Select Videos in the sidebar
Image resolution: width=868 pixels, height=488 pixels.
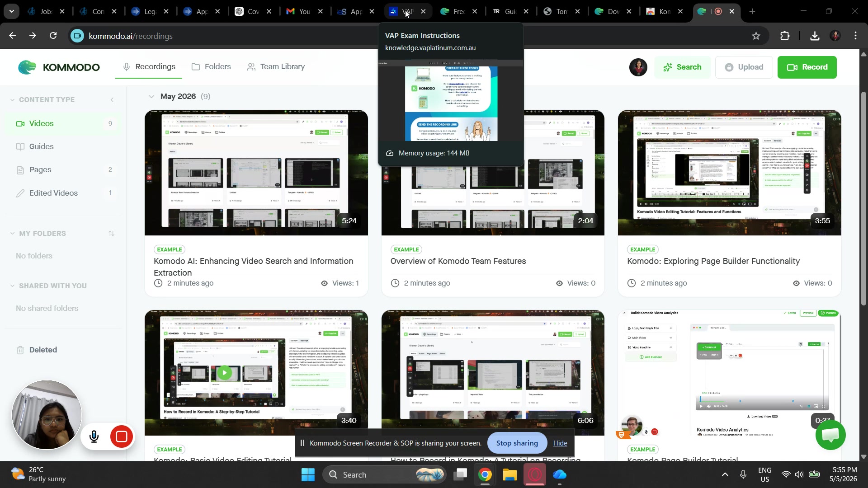(63, 123)
